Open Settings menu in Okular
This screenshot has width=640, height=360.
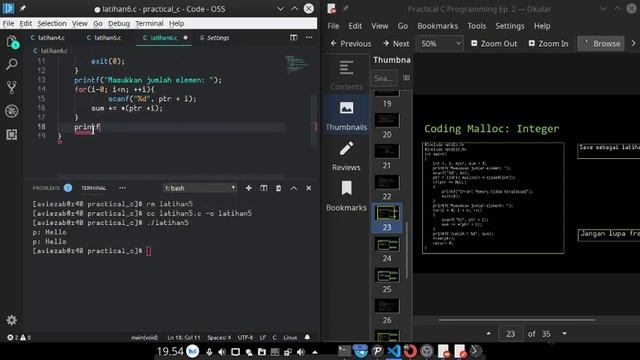[509, 26]
